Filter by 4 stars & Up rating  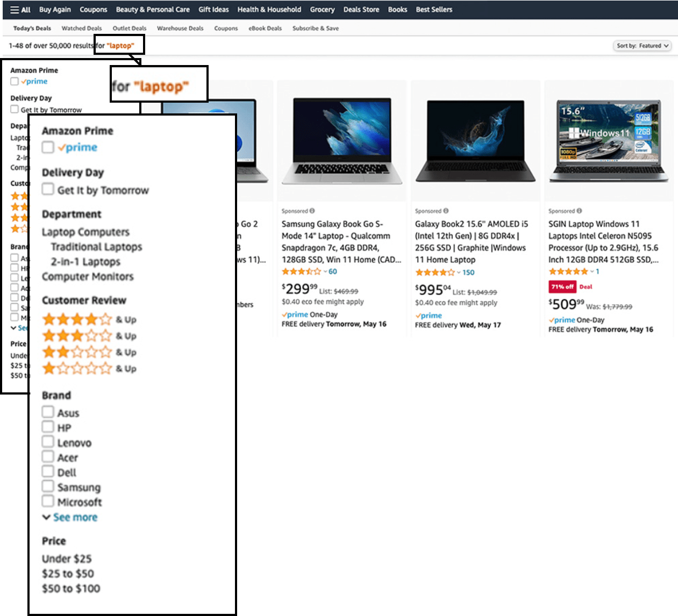89,319
